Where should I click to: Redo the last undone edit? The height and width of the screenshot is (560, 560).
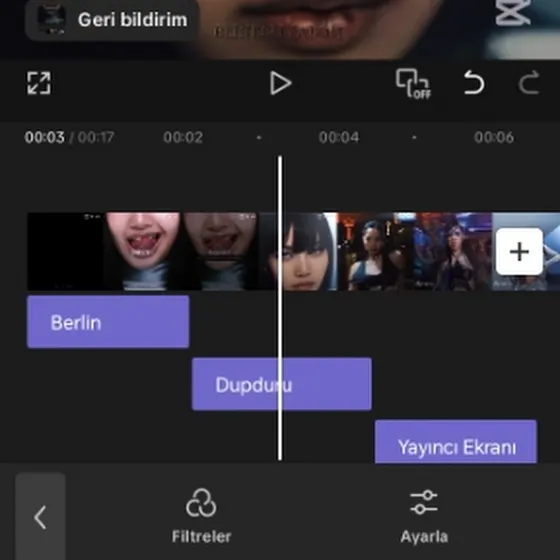pyautogui.click(x=529, y=83)
